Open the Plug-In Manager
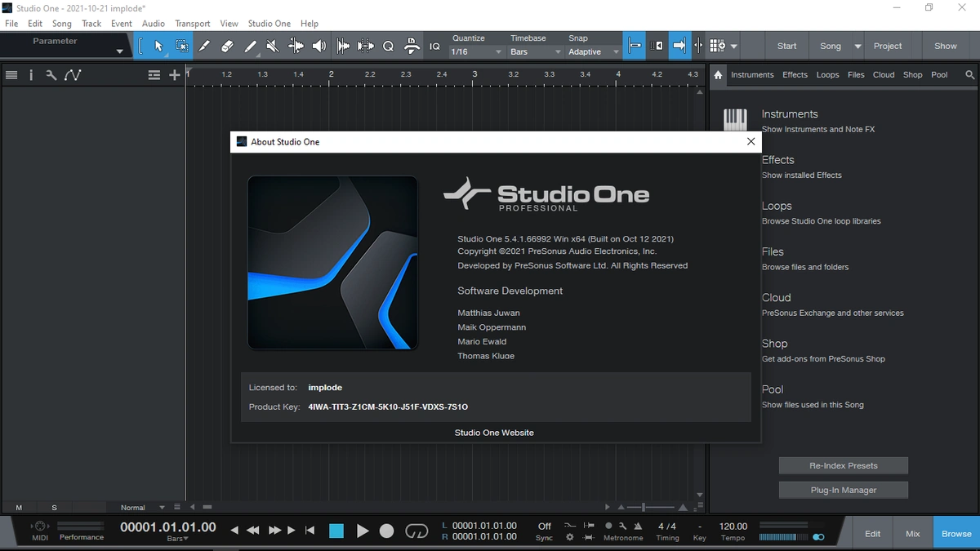This screenshot has height=551, width=980. [843, 490]
